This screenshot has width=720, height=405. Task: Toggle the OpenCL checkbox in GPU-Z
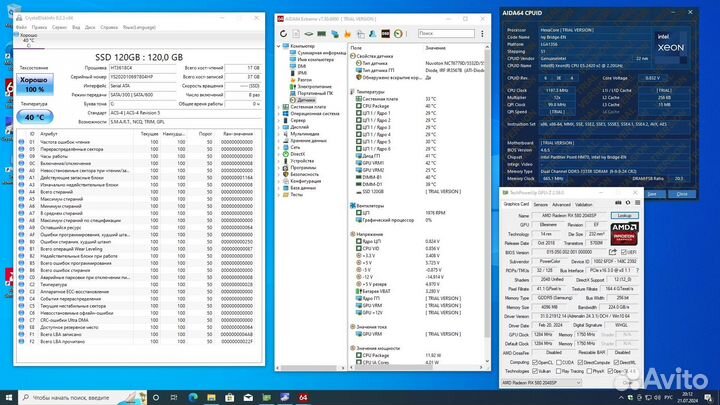(x=534, y=363)
